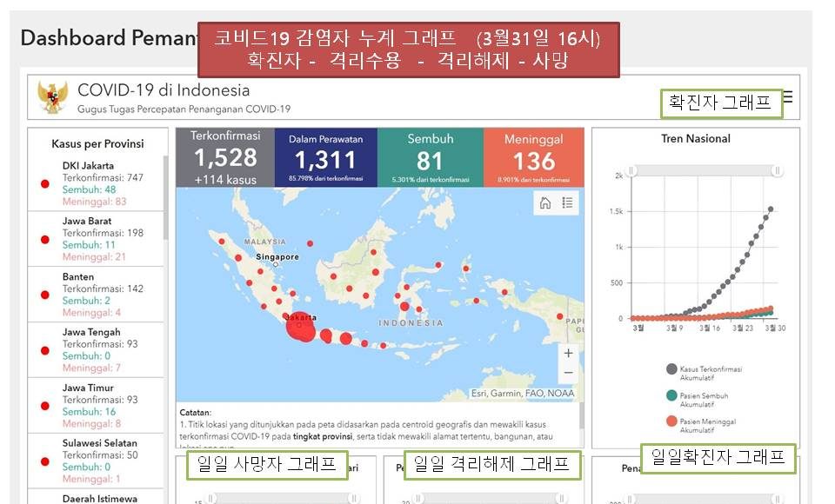Click the Garuda emblem logo
The height and width of the screenshot is (504, 835).
click(53, 98)
